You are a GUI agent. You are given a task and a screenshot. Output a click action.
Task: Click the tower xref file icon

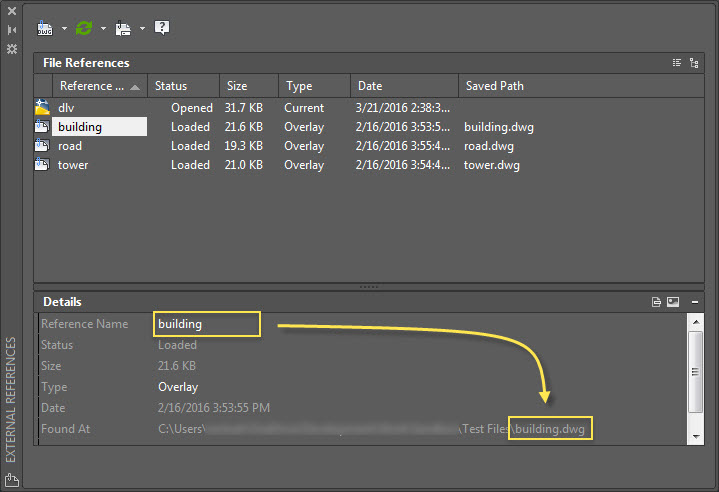point(42,165)
